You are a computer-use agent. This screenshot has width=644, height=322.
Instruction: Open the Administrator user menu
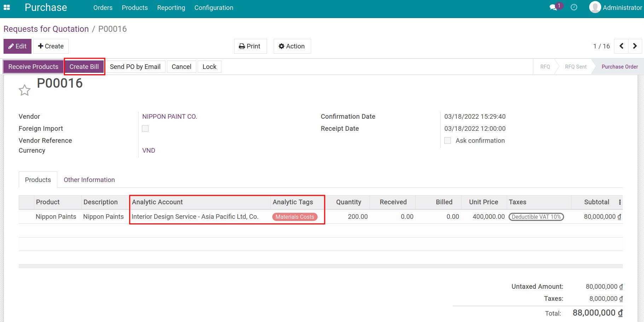tap(615, 7)
